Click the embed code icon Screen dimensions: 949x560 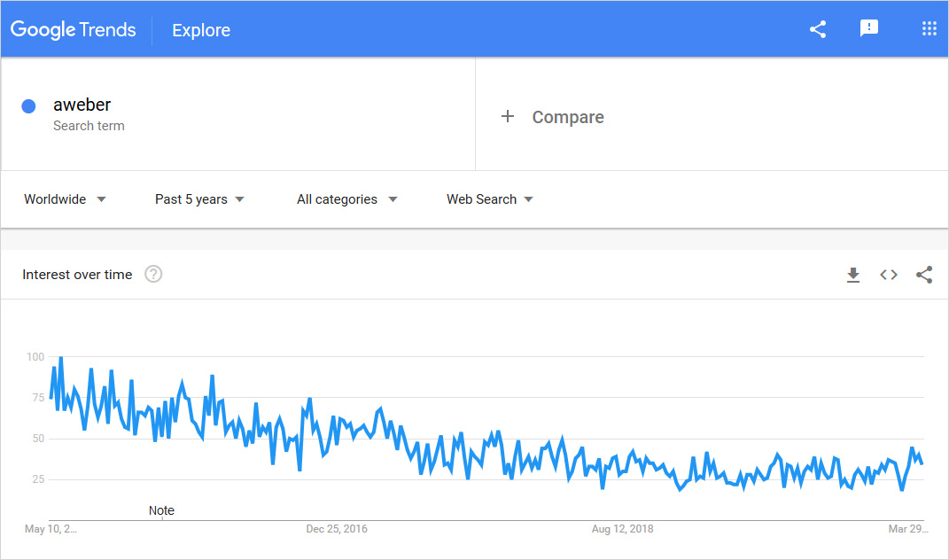pyautogui.click(x=889, y=275)
